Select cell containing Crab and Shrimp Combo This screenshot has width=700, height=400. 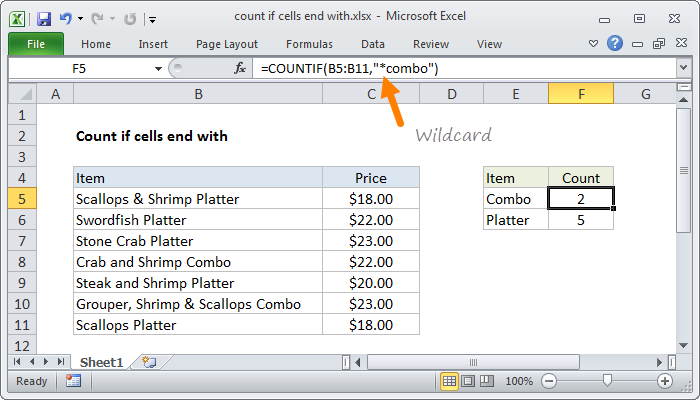(197, 262)
